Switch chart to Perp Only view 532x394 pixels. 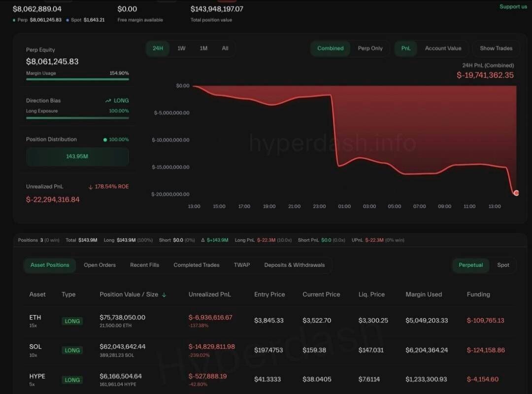click(370, 48)
